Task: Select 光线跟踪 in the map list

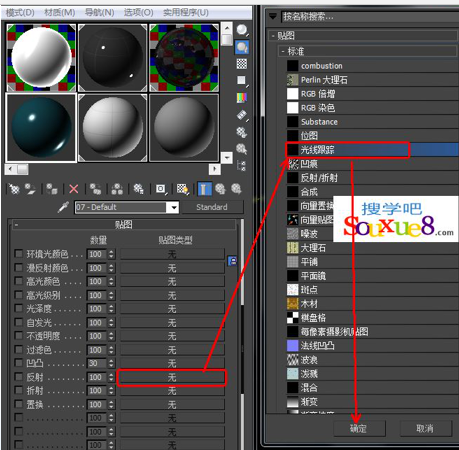Action: [x=372, y=150]
